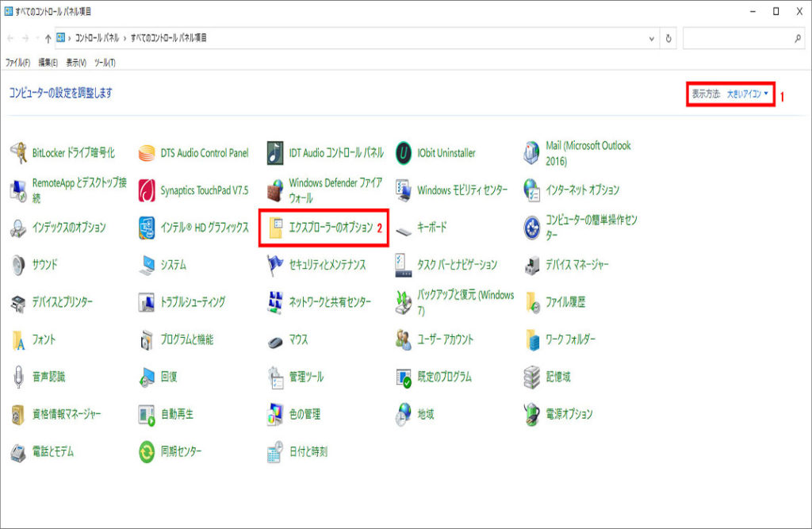
Task: Click the 同期センター green sync icon
Action: tap(147, 452)
